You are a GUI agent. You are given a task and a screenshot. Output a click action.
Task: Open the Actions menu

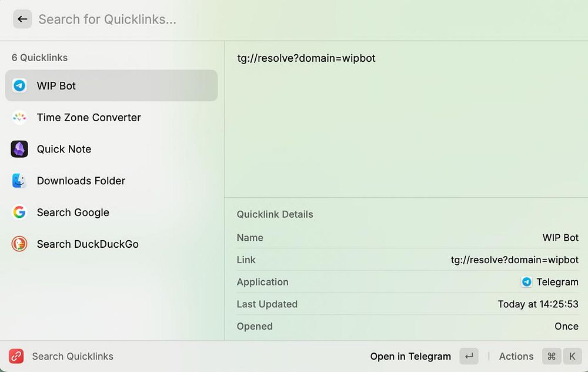(x=516, y=356)
